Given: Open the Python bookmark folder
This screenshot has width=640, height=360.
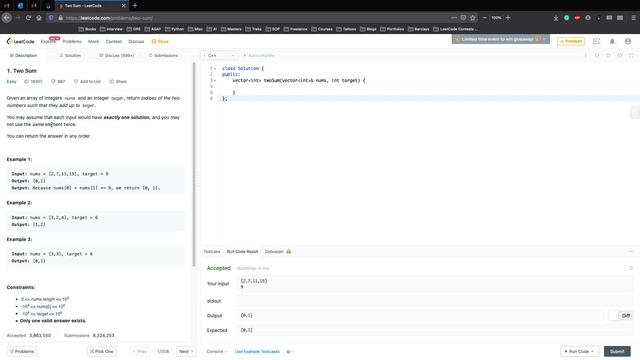Looking at the screenshot, I should pos(174,29).
